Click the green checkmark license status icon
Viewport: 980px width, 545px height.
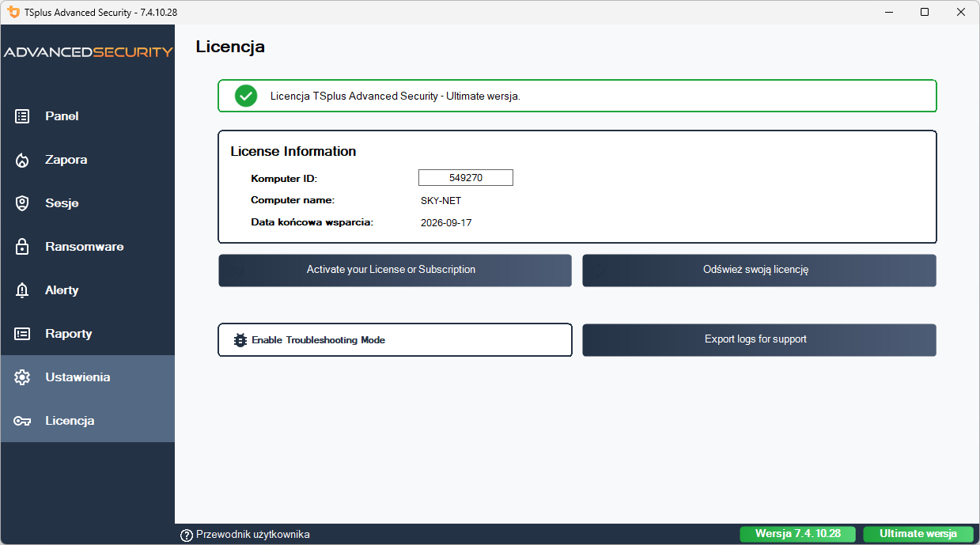coord(246,96)
